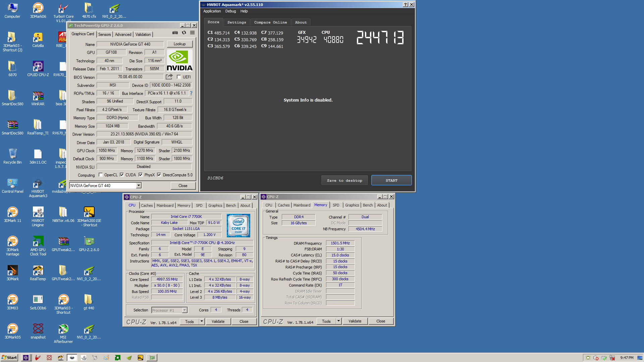Open the HWBOT Unigine desktop icon
644x362 pixels.
38,217
